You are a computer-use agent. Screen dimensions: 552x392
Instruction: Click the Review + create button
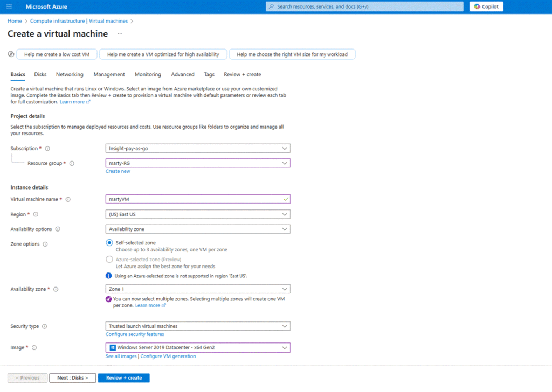(x=123, y=378)
